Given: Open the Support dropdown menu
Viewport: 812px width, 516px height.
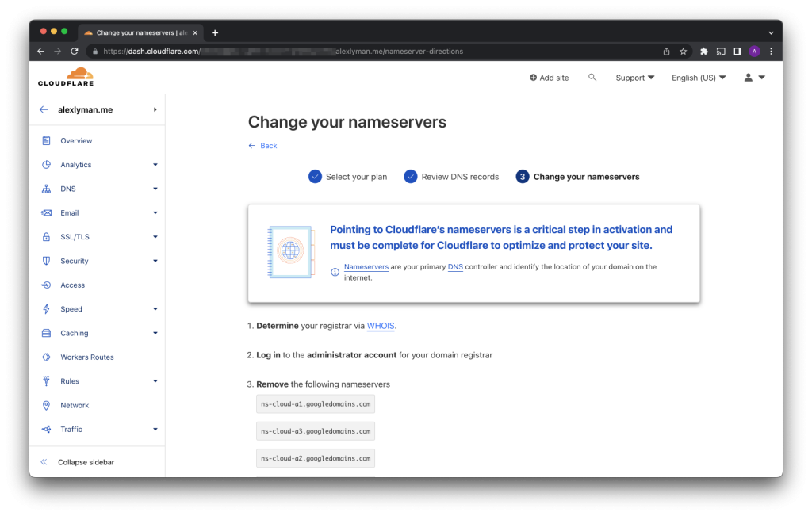Looking at the screenshot, I should 634,78.
